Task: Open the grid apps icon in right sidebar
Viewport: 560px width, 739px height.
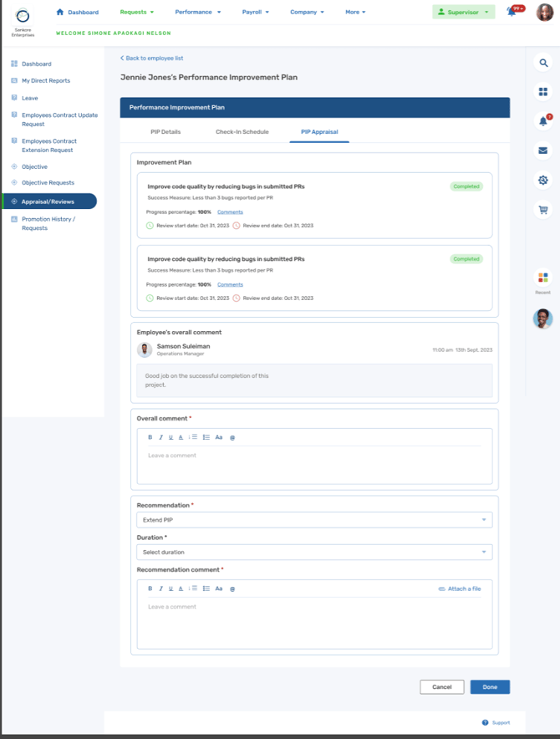Action: [543, 92]
